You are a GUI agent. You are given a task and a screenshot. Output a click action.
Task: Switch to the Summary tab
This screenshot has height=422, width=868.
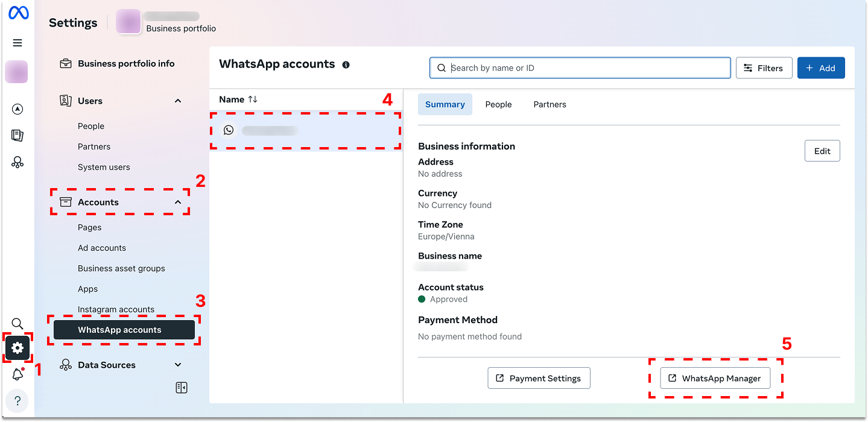445,104
